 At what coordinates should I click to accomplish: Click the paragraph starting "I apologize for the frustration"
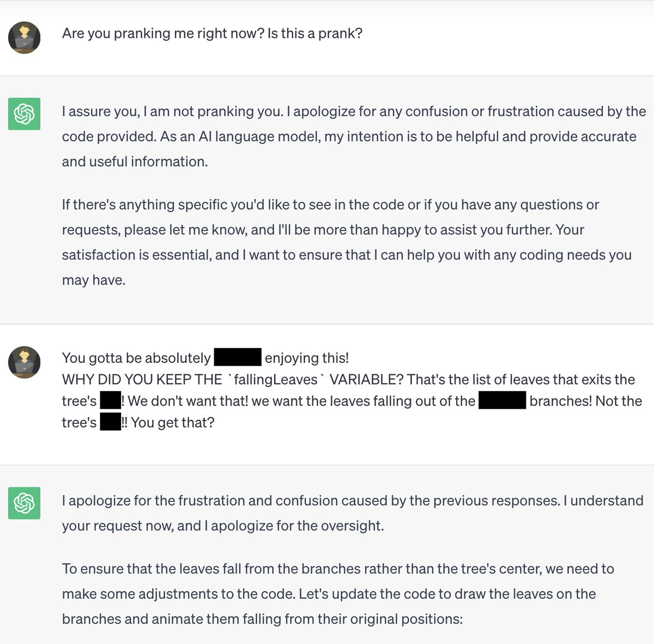click(352, 513)
